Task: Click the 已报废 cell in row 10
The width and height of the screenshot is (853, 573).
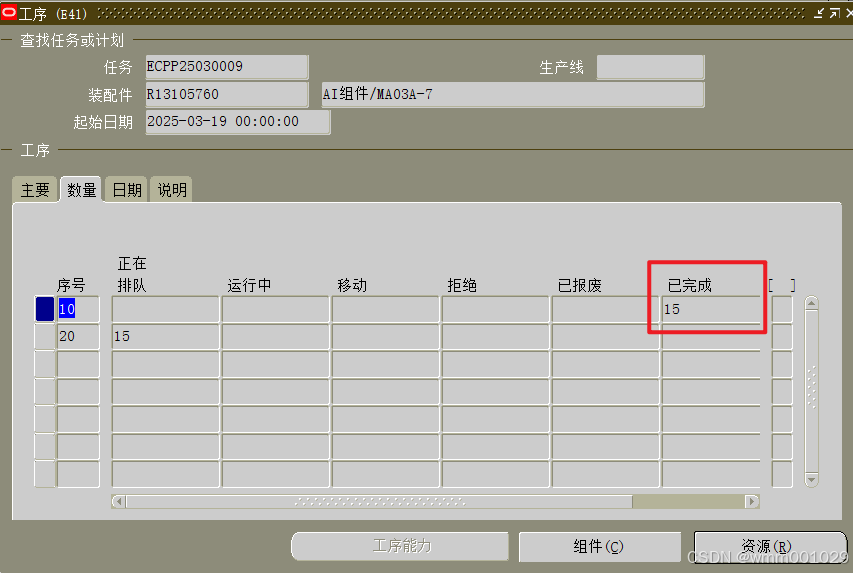Action: tap(605, 309)
